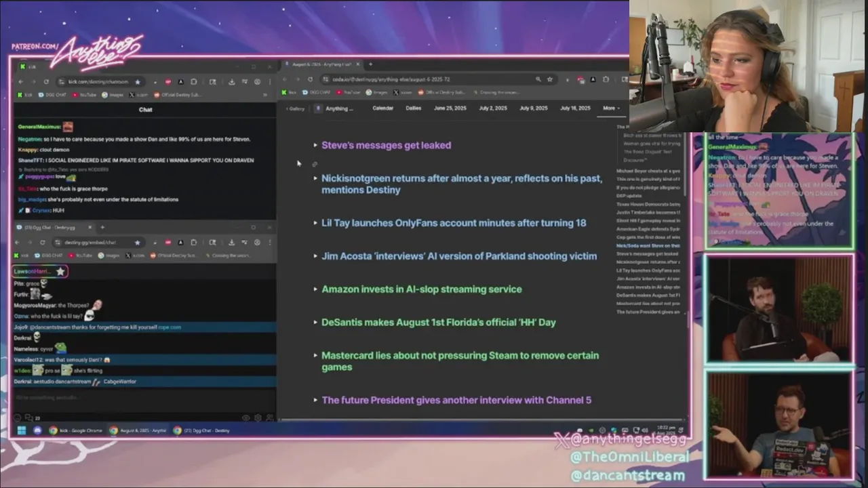
Task: Click back arrow in Kick browser window
Action: click(x=20, y=81)
